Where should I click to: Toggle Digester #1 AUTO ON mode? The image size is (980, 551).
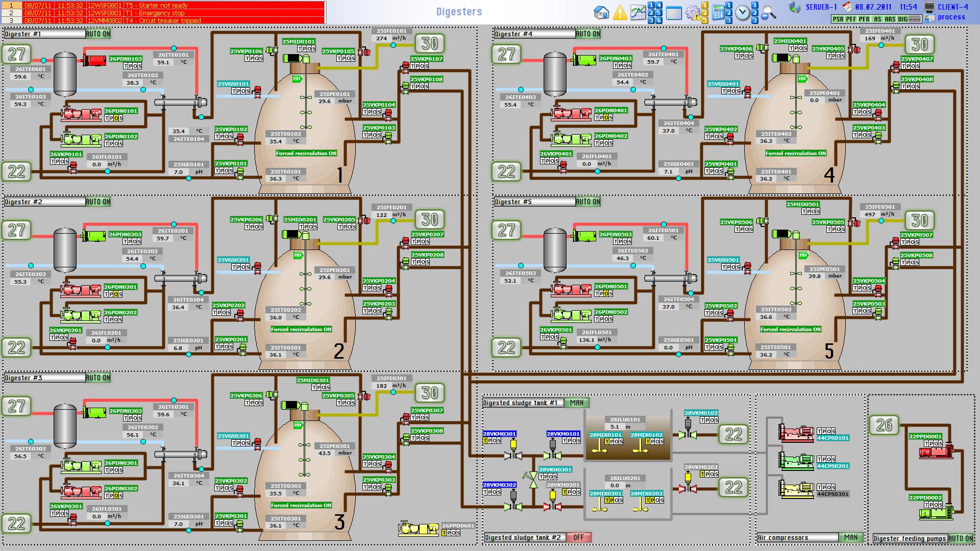pyautogui.click(x=97, y=34)
